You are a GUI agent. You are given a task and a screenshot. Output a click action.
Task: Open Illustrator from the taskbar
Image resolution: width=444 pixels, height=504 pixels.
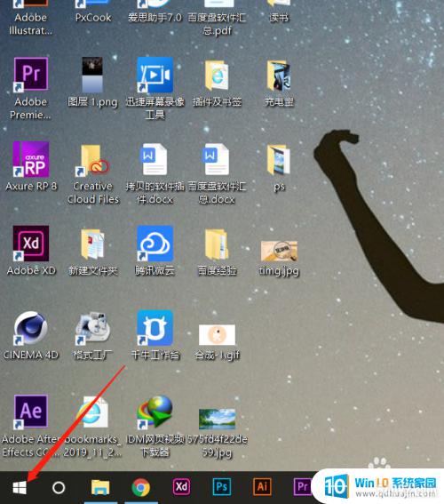(262, 487)
